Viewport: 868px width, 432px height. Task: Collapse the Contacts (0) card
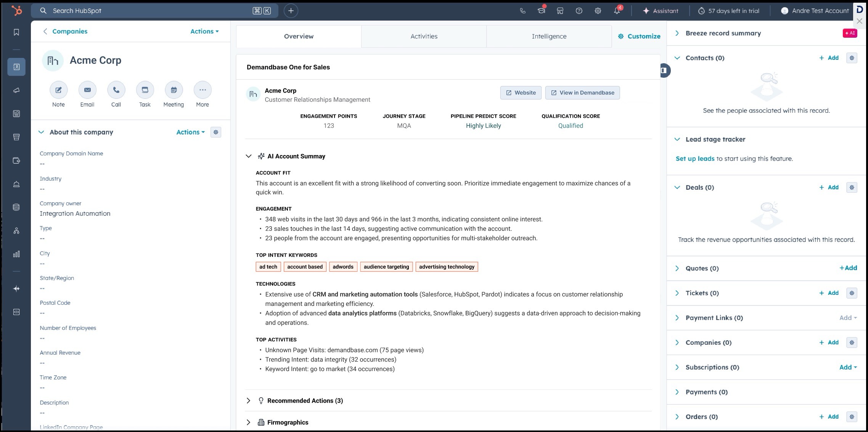[x=677, y=58]
